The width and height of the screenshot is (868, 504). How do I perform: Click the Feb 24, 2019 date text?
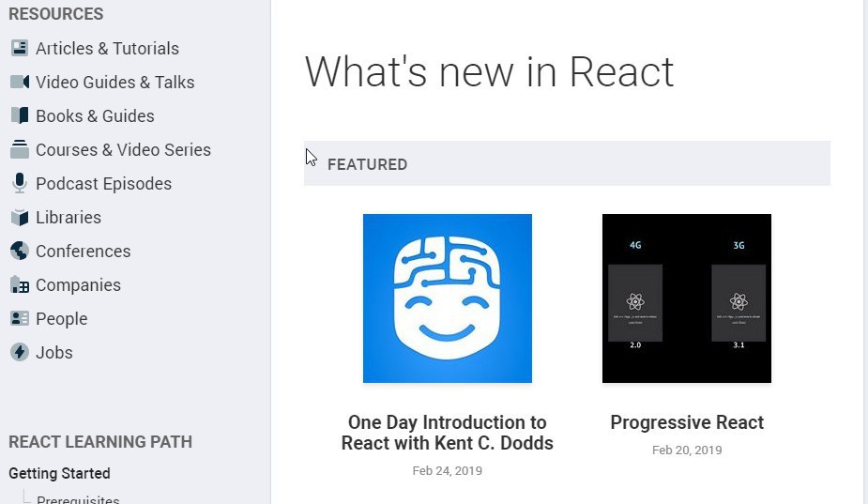point(448,470)
